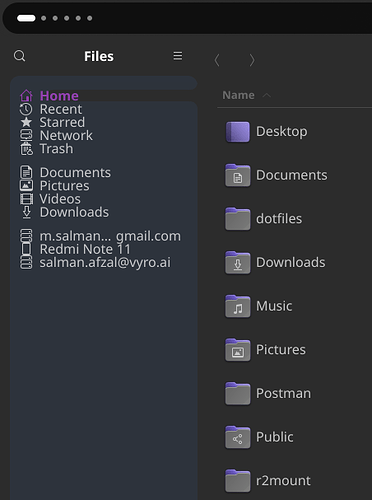Select the Desktop folder icon
The width and height of the screenshot is (372, 500).
pos(238,132)
